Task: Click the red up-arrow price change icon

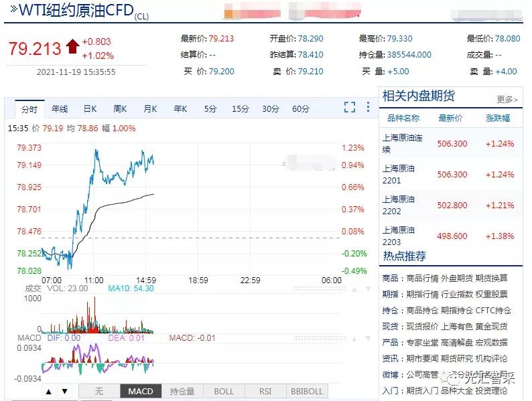Action: coord(72,48)
